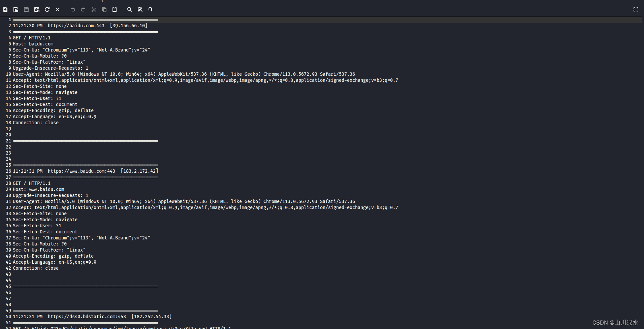The image size is (644, 329).
Task: Open Go To Line icon
Action: tap(151, 9)
